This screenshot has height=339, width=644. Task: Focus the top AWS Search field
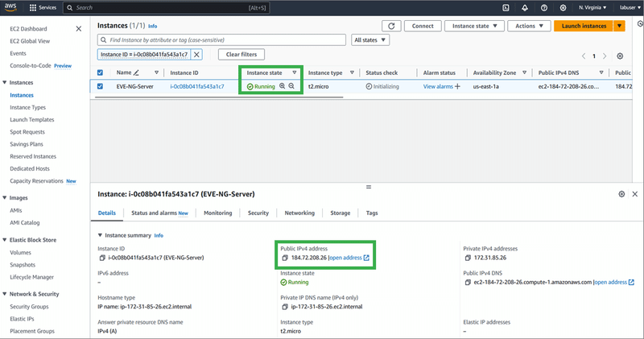click(167, 7)
